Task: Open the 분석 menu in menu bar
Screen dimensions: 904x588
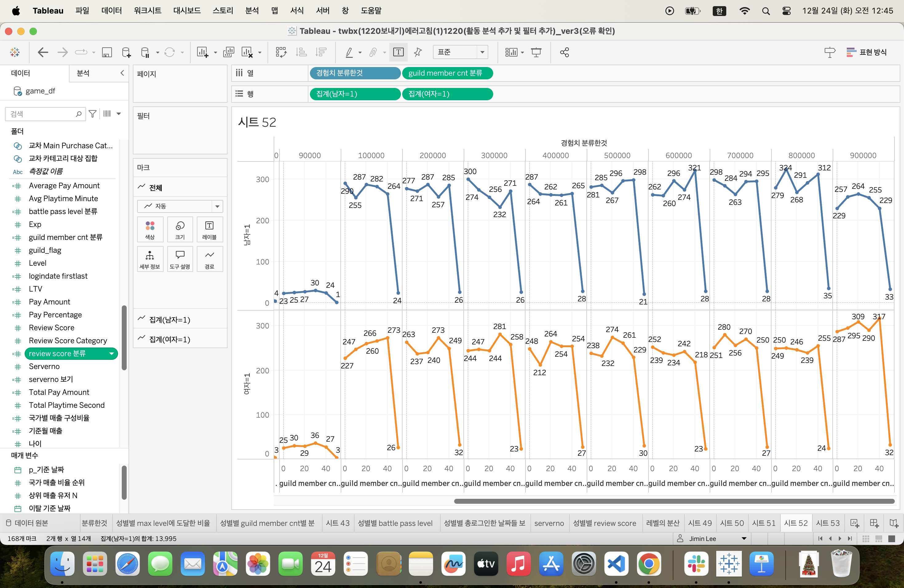Action: point(252,11)
